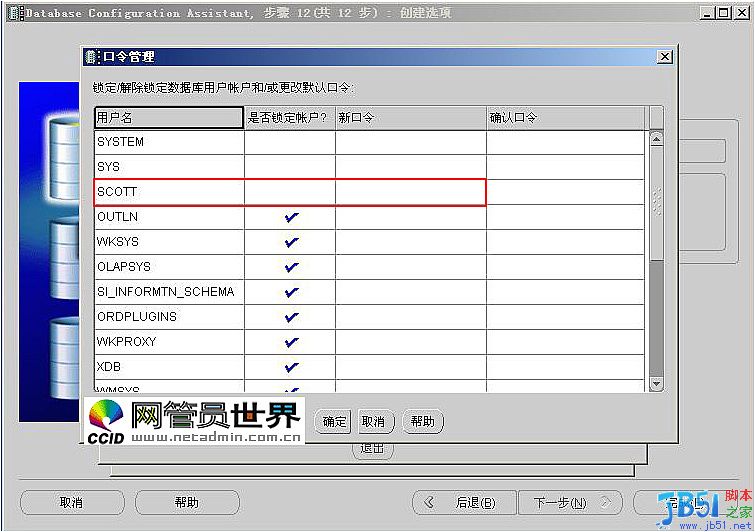Click the 口令管理 dialog title icon
The image size is (755, 532).
click(92, 57)
